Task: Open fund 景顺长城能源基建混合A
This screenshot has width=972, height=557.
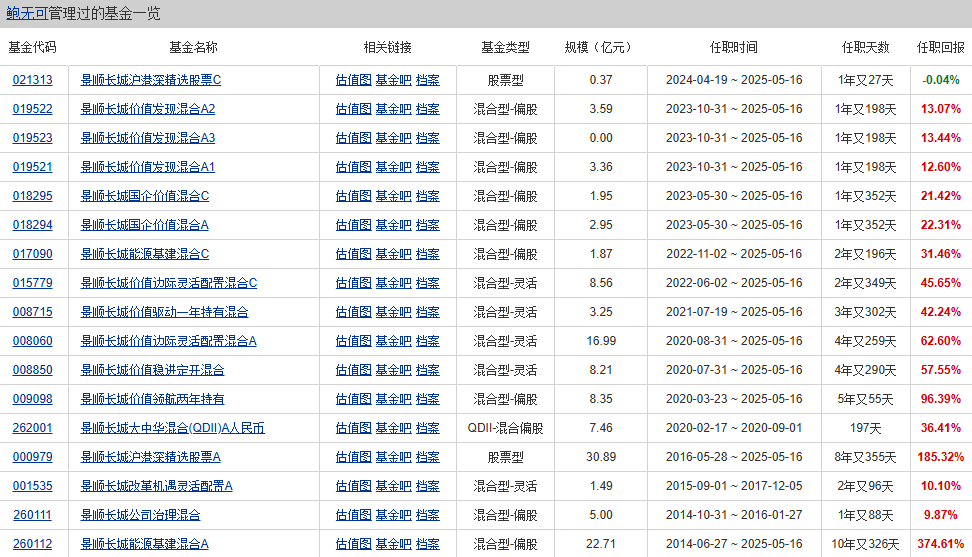Action: [144, 545]
